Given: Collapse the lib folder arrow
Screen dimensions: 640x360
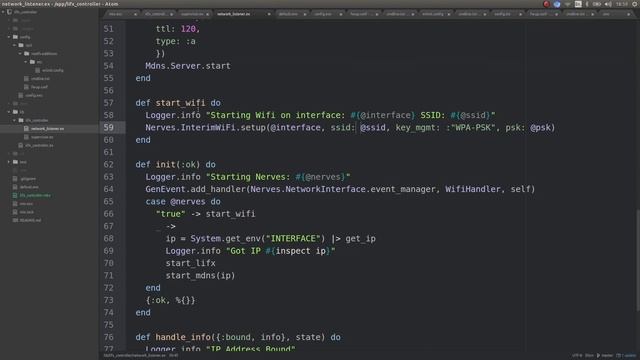Looking at the screenshot, I should (9, 112).
